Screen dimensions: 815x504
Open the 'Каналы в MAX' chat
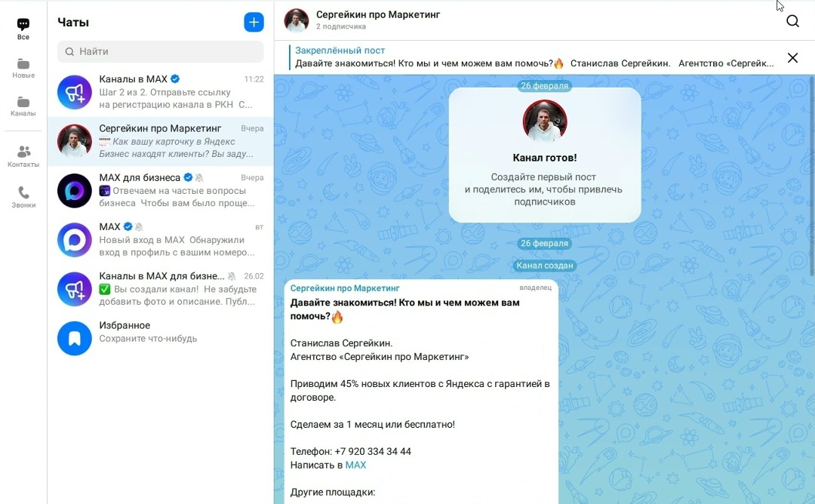tap(161, 92)
